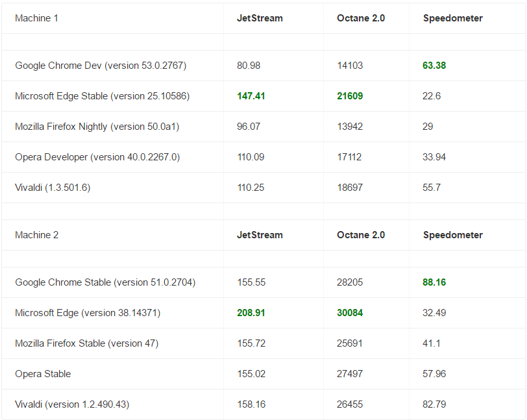Select Mozilla Firefox Stable version 47
Screen dimensions: 527x420
coord(86,343)
